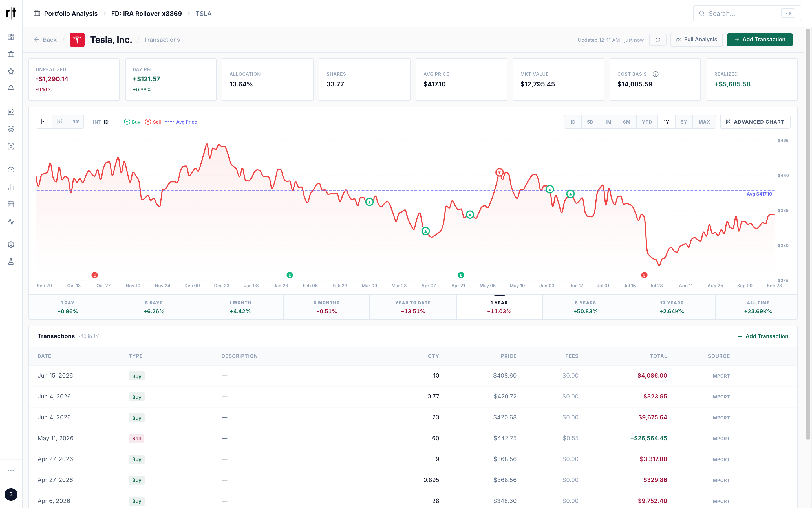Click the green Add Transaction button in header
The height and width of the screenshot is (508, 812).
click(760, 40)
